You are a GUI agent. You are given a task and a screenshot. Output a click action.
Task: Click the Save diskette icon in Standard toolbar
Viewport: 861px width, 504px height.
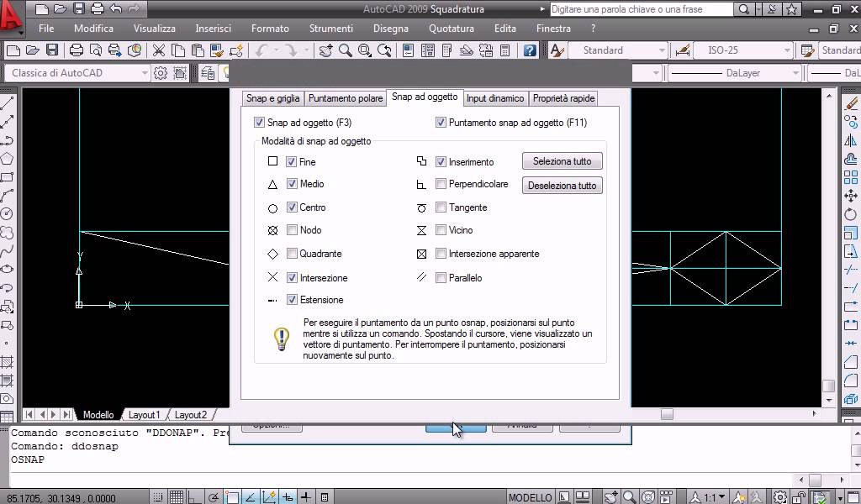click(52, 50)
